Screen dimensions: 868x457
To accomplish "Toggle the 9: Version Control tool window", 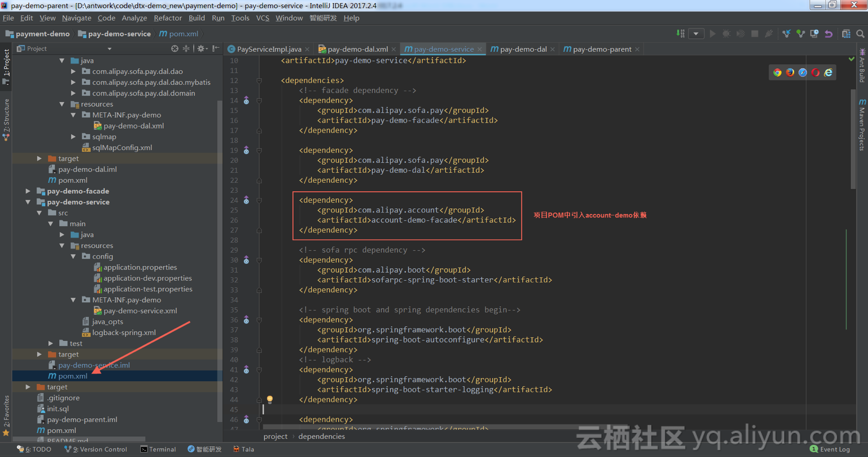I will point(96,449).
